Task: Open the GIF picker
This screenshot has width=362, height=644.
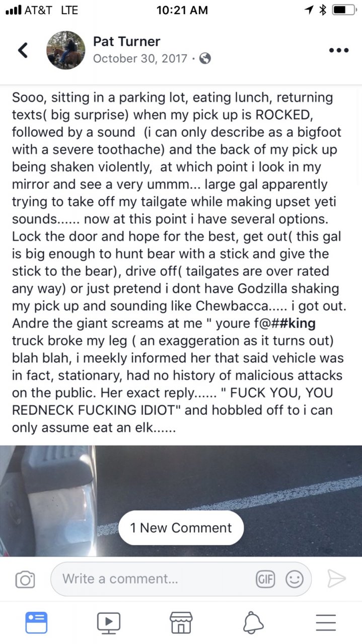Action: coord(265,580)
